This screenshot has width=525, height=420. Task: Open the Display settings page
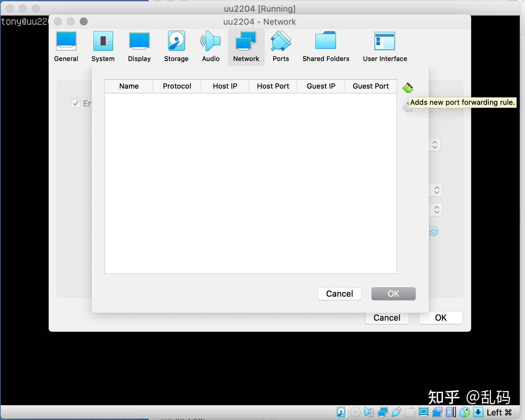point(139,45)
